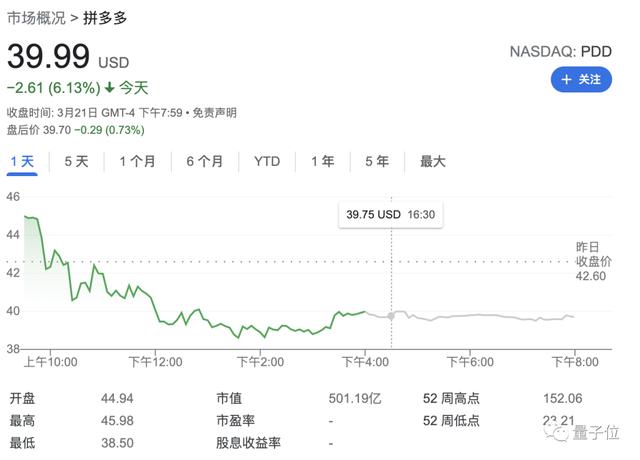Click the green down arrow beside 今天
The width and height of the screenshot is (640, 460).
[109, 87]
